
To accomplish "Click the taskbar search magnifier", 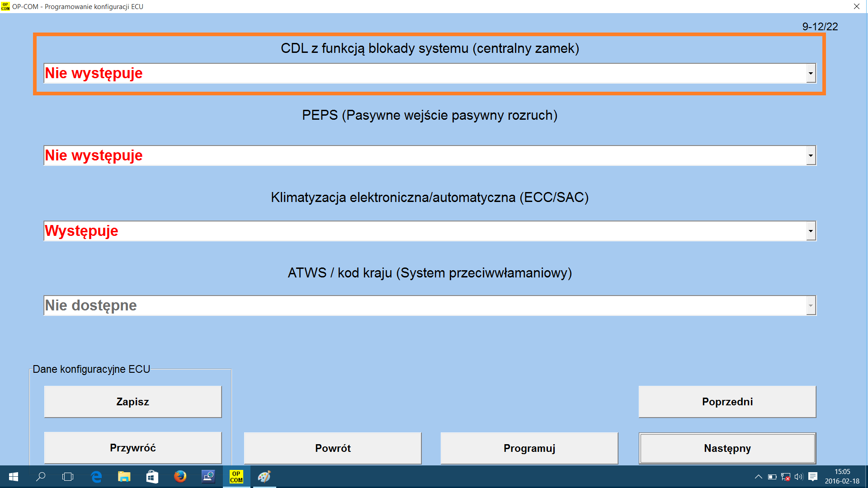I will click(41, 477).
